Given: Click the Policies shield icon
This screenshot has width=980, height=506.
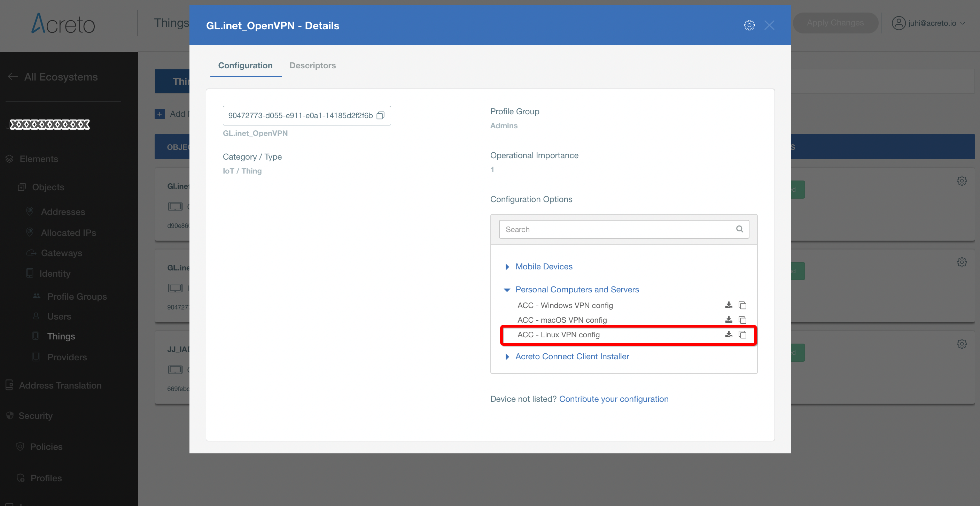Looking at the screenshot, I should [x=21, y=446].
